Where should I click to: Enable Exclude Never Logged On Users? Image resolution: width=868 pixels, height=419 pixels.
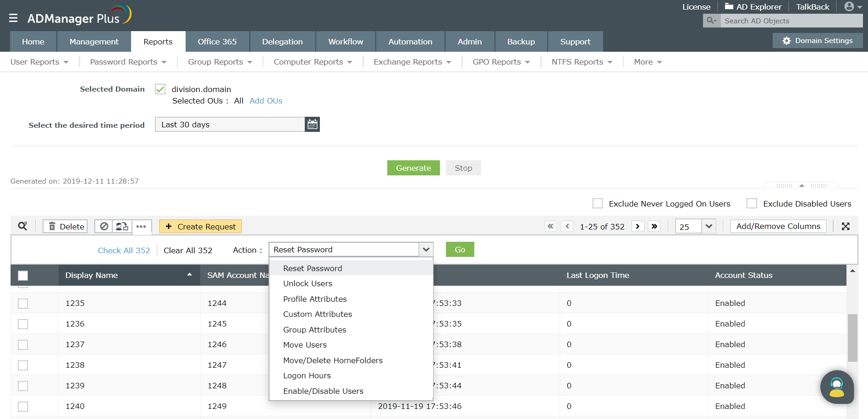click(598, 203)
